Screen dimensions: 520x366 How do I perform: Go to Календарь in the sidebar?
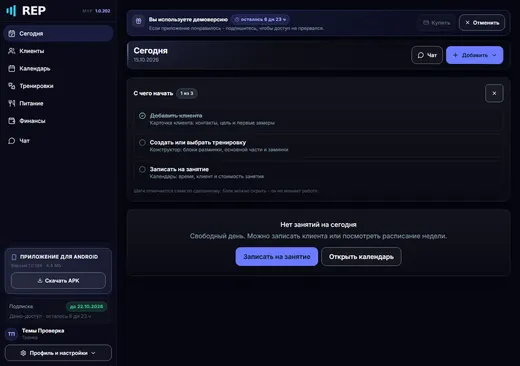pyautogui.click(x=58, y=68)
